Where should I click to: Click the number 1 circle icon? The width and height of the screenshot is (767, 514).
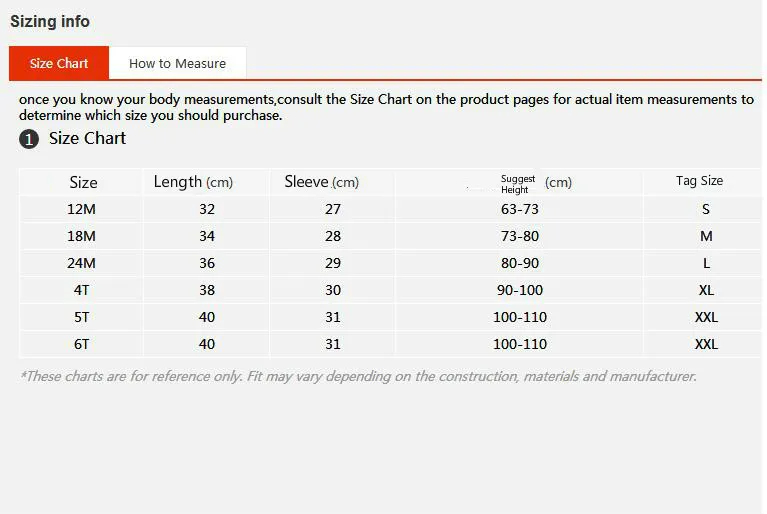pos(29,139)
